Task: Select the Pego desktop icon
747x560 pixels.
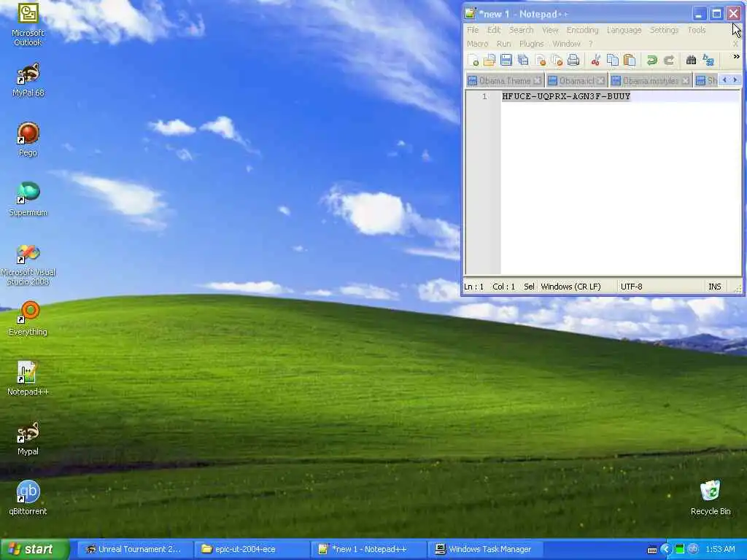Action: (x=28, y=139)
